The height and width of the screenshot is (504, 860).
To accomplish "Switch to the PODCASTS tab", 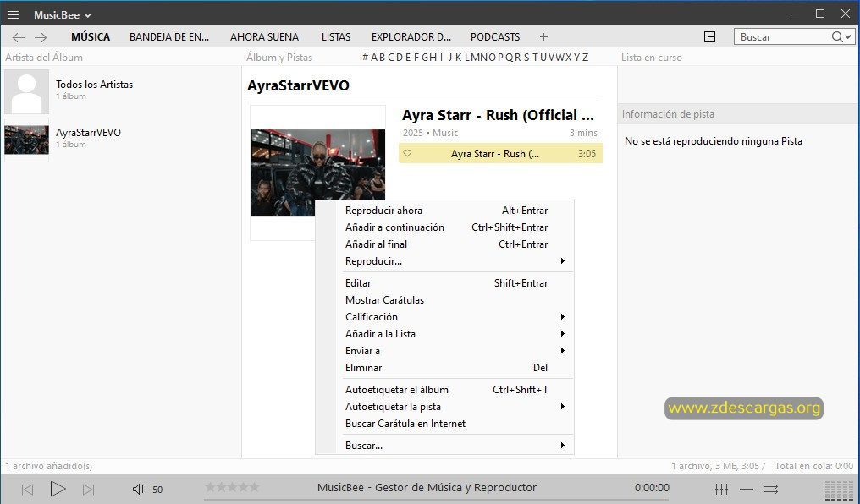I will click(x=494, y=36).
